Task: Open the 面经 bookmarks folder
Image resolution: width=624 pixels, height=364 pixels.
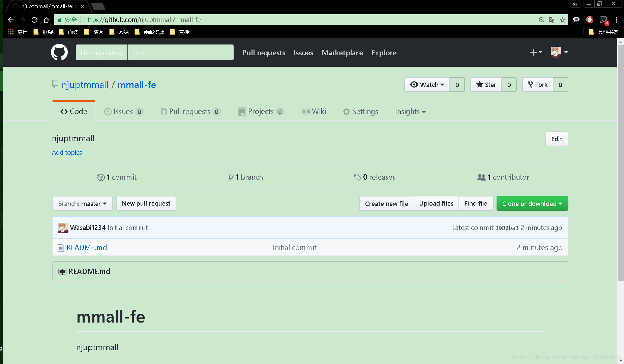Action: coord(68,32)
